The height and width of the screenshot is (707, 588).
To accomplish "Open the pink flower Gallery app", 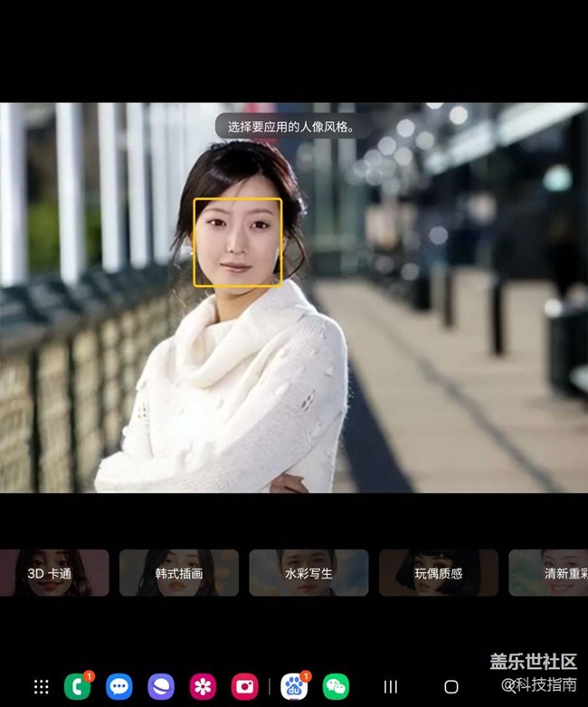I will [203, 687].
